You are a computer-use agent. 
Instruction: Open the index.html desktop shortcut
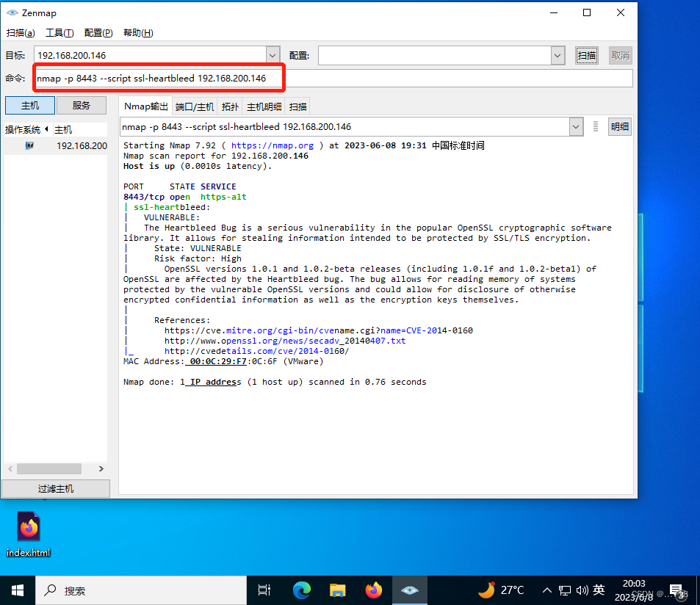pos(28,530)
